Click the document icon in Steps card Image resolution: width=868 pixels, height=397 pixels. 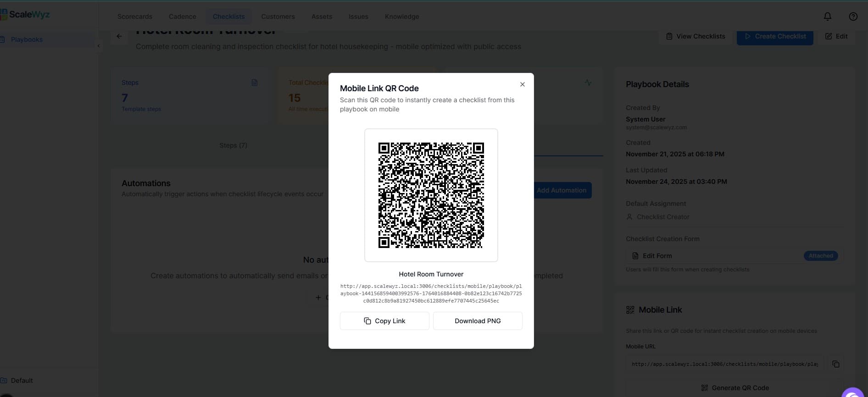[255, 83]
